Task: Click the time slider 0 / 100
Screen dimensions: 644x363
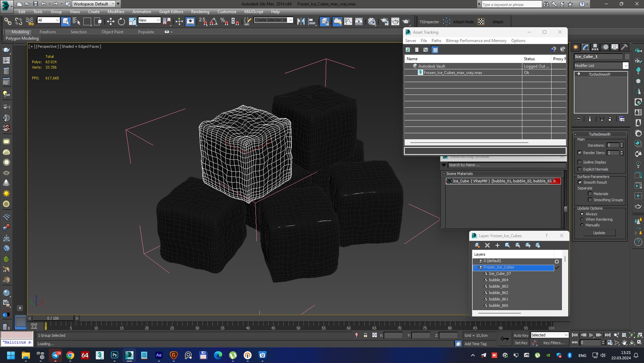Action: click(53, 318)
